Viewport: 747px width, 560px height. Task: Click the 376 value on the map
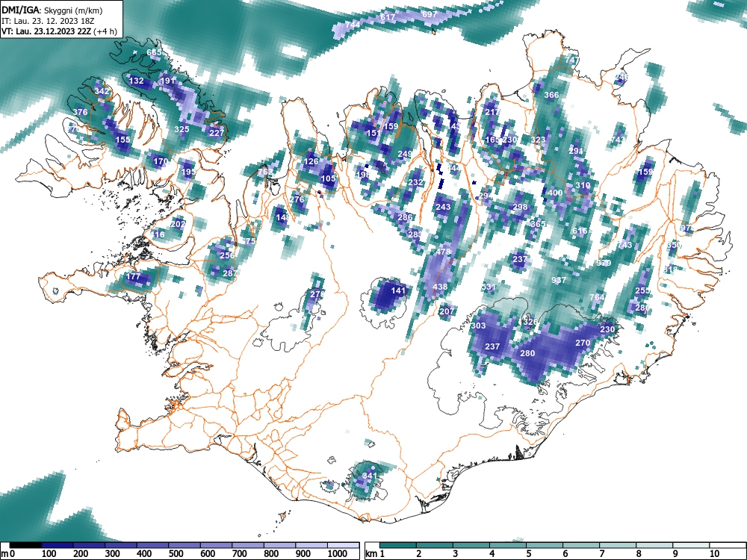[80, 112]
